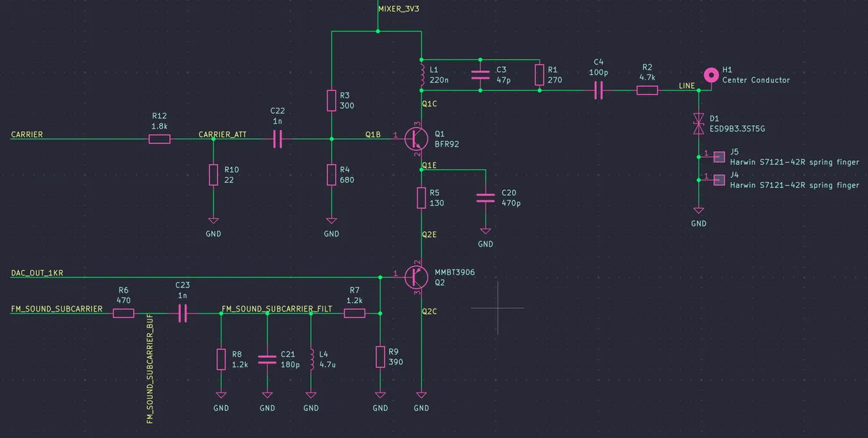Click the Q2E net label
868x438 pixels.
(x=429, y=235)
